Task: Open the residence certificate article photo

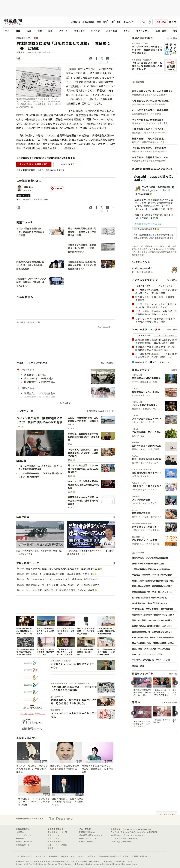Action: click(x=39, y=82)
